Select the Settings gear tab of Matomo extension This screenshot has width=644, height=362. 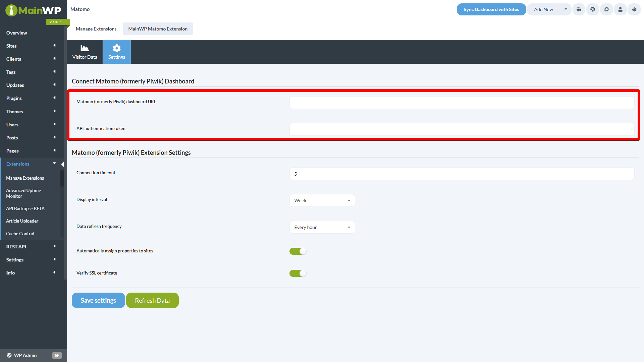pos(116,52)
